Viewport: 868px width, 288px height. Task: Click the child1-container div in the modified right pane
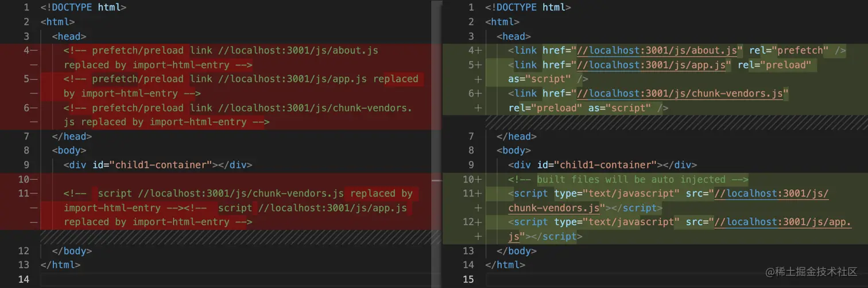603,165
